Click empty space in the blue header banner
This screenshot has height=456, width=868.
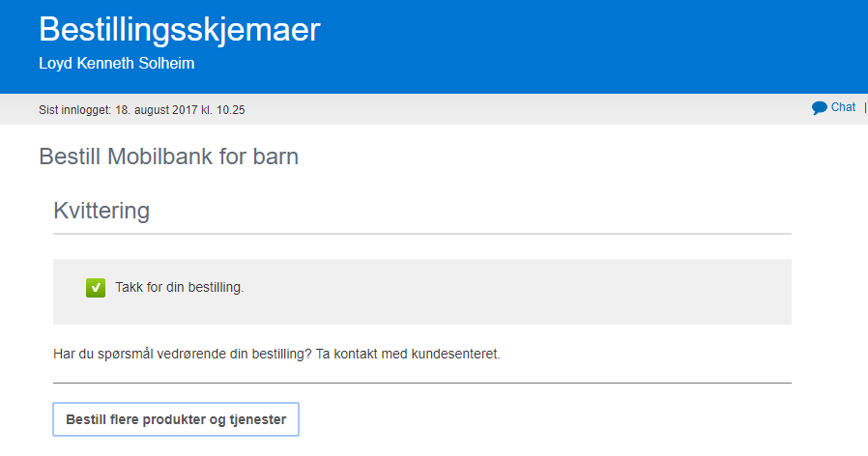click(x=580, y=46)
